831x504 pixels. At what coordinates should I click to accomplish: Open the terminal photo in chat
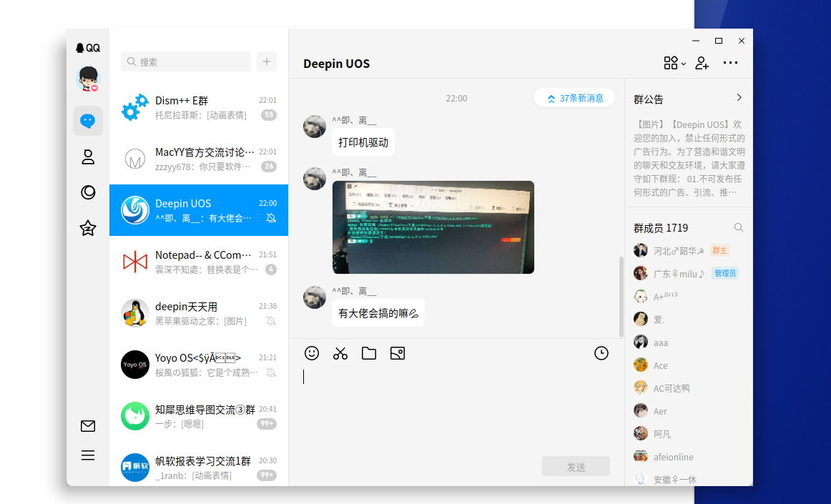(433, 227)
